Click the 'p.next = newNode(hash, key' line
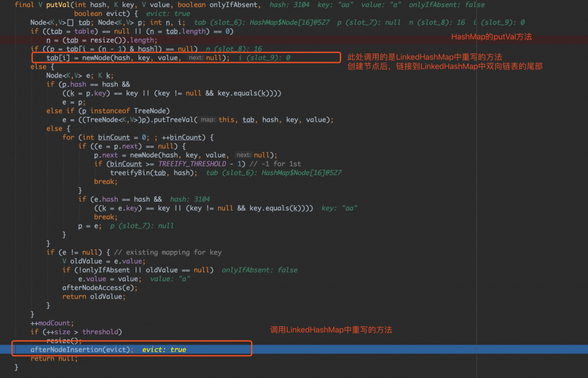 pos(186,155)
